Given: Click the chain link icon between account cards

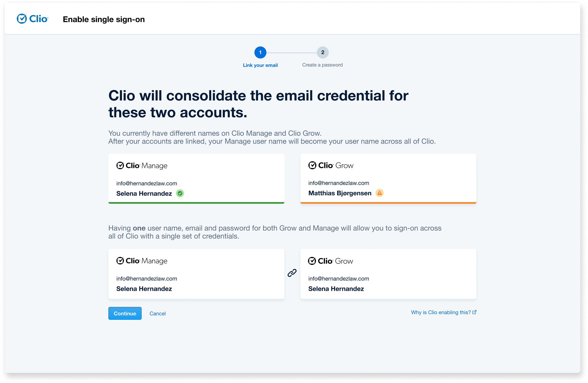Looking at the screenshot, I should point(292,273).
